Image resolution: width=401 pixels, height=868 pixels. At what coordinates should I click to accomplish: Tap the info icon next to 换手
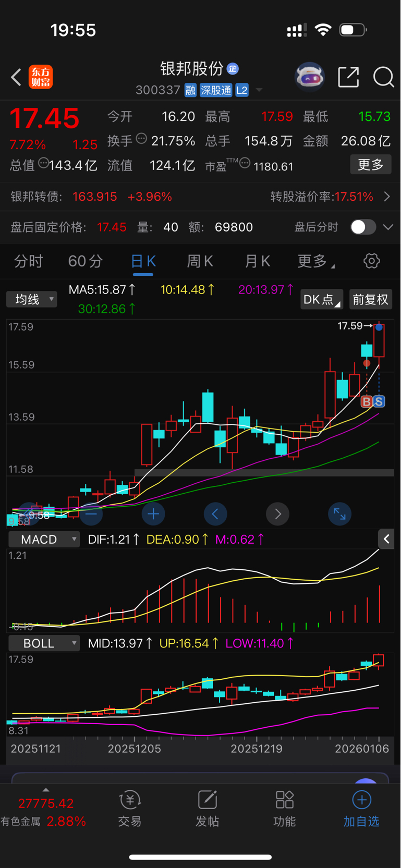(141, 139)
